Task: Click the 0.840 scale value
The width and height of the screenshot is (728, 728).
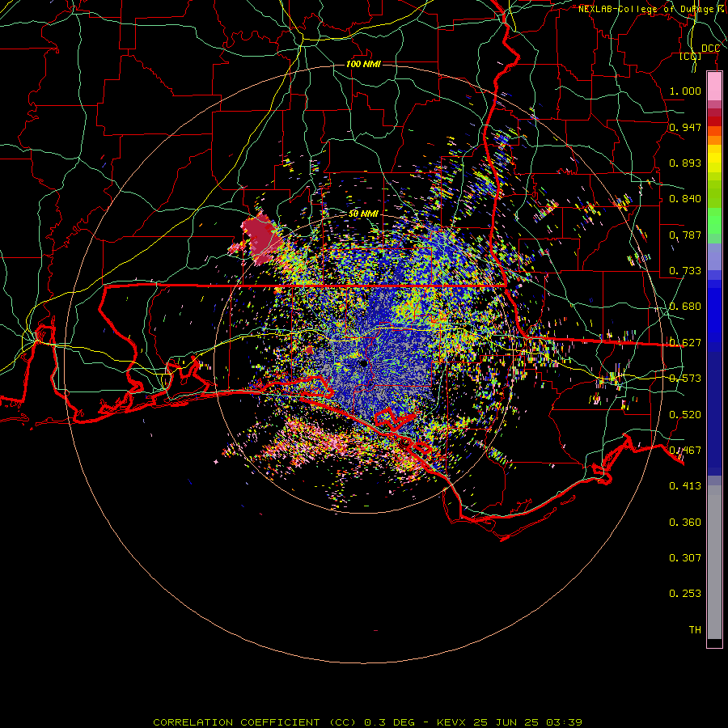Action: point(685,199)
